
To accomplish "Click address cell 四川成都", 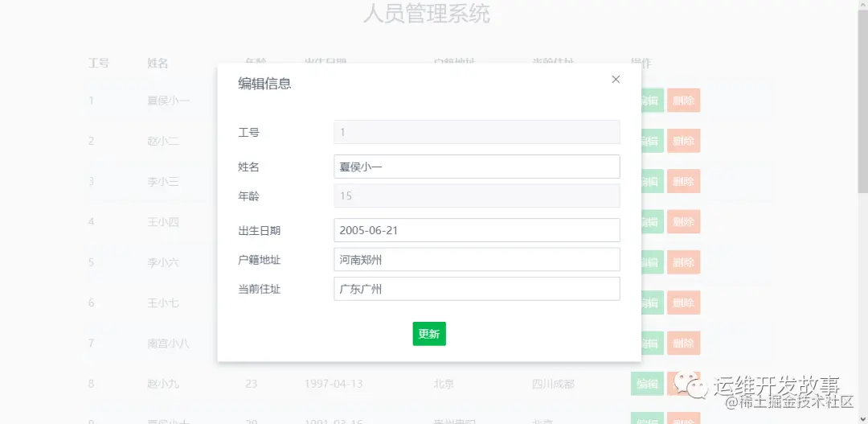I will (553, 384).
